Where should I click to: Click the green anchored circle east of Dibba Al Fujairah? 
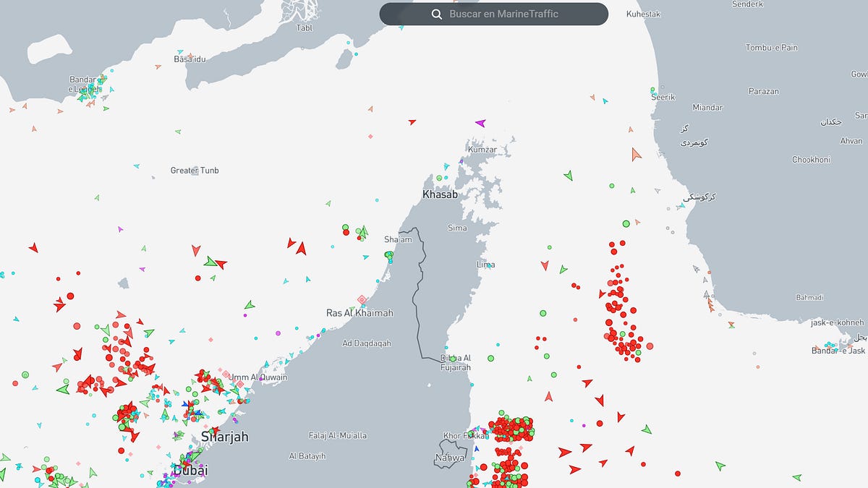(x=490, y=358)
